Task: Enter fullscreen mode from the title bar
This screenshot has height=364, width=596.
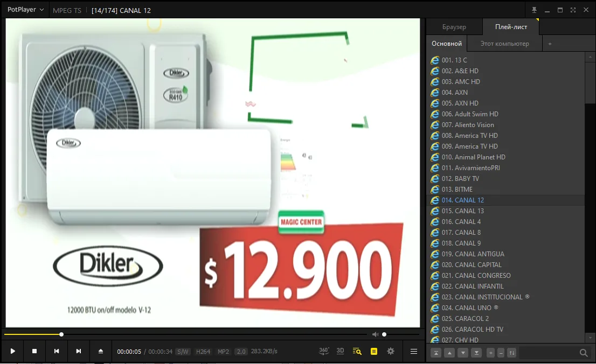Action: 573,10
